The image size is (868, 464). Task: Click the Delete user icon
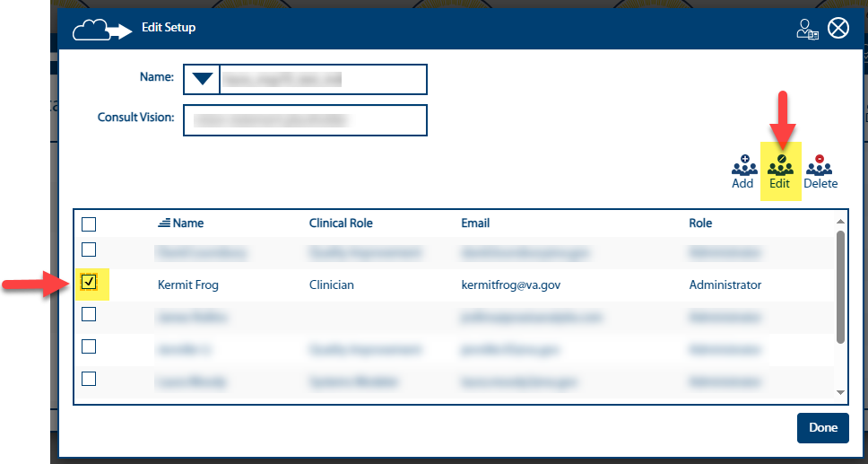pyautogui.click(x=820, y=166)
